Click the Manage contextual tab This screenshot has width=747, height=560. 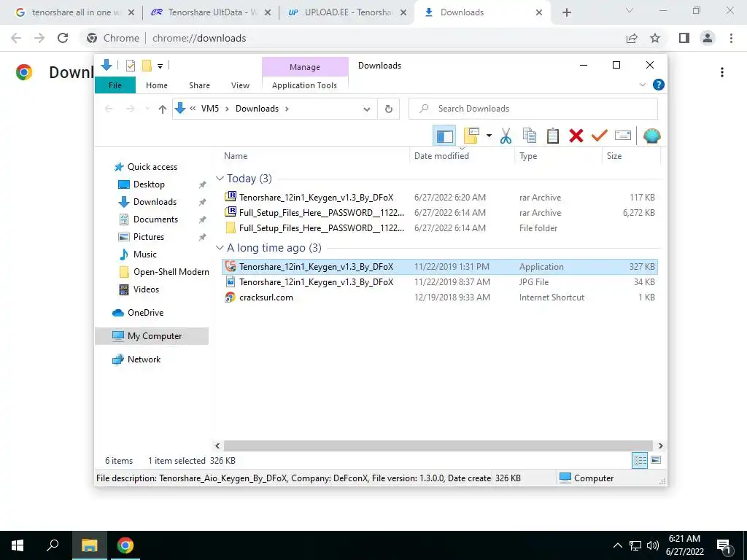tap(305, 67)
